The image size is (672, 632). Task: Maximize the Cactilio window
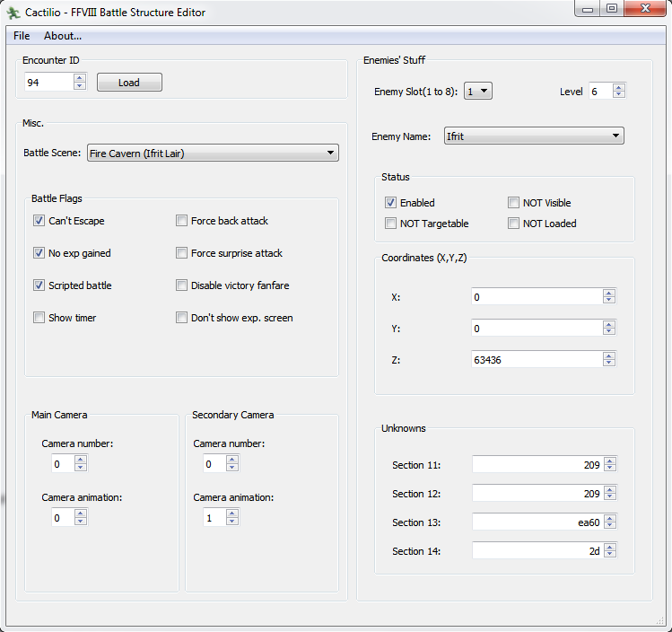612,8
